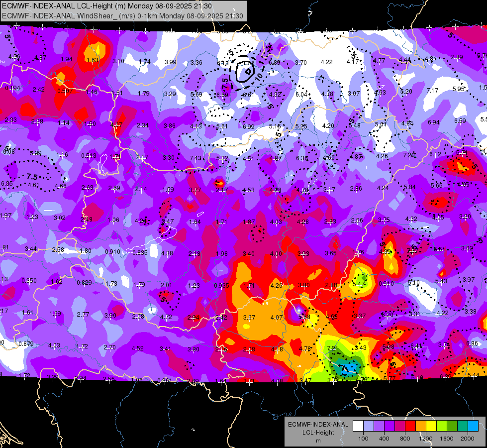Click the legend tick label 400
Image resolution: width=487 pixels, height=448 pixels.
click(384, 439)
